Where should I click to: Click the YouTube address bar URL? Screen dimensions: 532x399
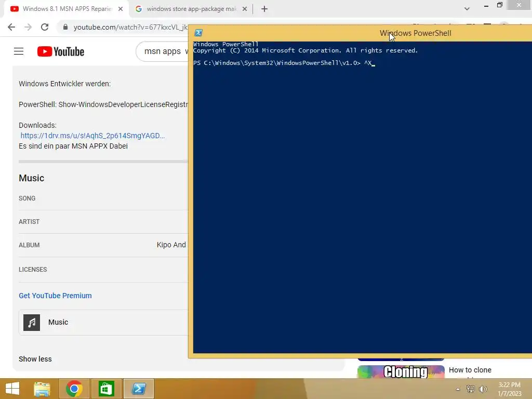click(130, 27)
